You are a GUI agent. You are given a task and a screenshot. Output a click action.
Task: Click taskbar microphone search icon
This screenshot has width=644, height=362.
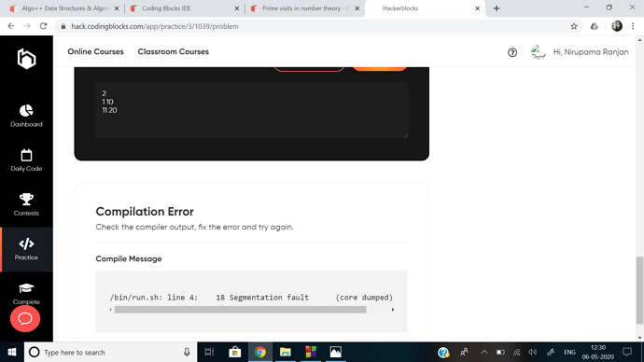187,352
